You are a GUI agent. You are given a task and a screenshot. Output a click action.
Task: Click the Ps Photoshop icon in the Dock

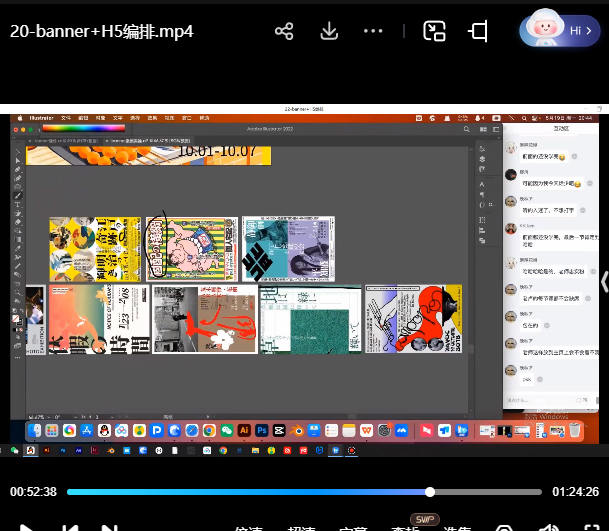262,430
